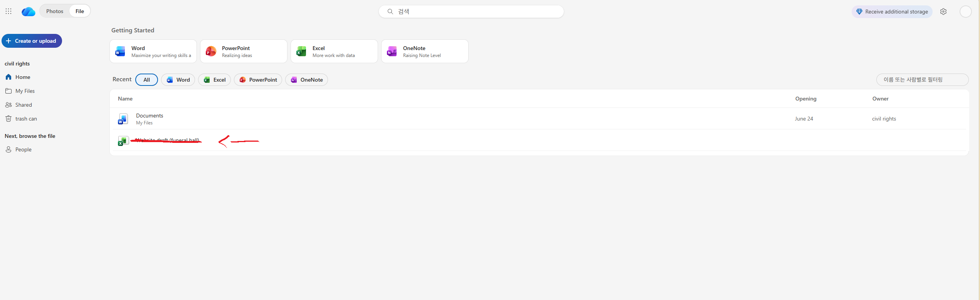
Task: Open Excel card in Getting Started
Action: coord(334,51)
